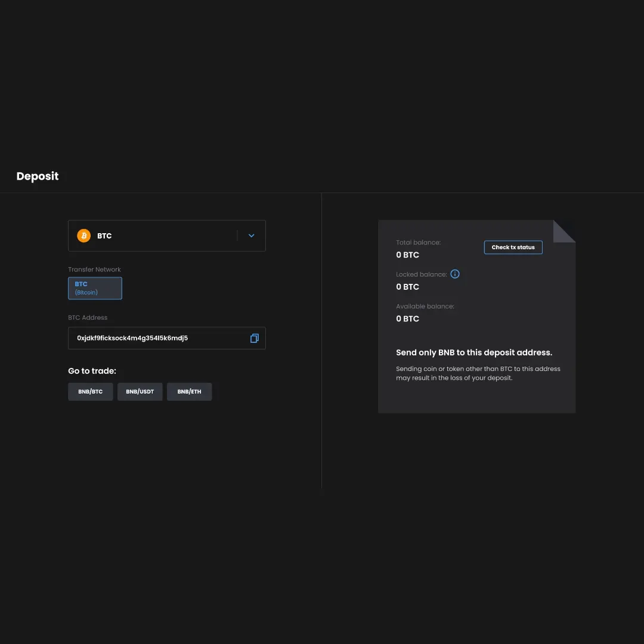Screen dimensions: 644x644
Task: Click the orange Bitcoin coin icon
Action: (x=83, y=236)
